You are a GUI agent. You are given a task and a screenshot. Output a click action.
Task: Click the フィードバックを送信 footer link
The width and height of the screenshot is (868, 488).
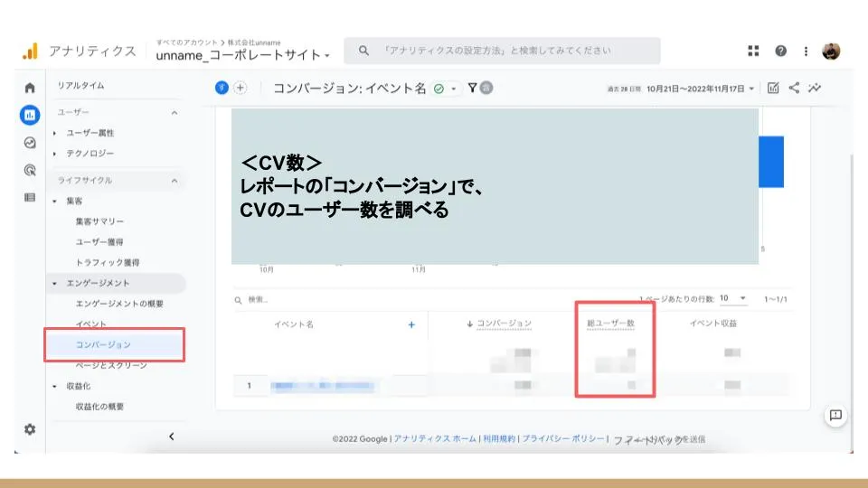pyautogui.click(x=659, y=439)
